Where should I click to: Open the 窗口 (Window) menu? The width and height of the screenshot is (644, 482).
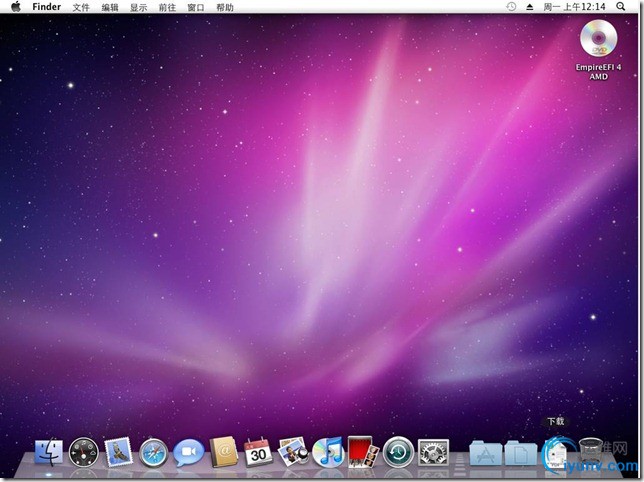click(196, 7)
